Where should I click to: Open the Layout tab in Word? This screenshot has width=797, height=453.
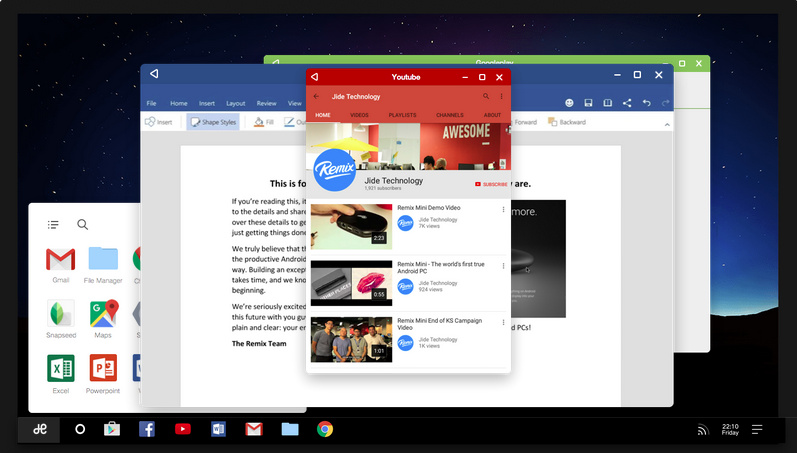(235, 103)
